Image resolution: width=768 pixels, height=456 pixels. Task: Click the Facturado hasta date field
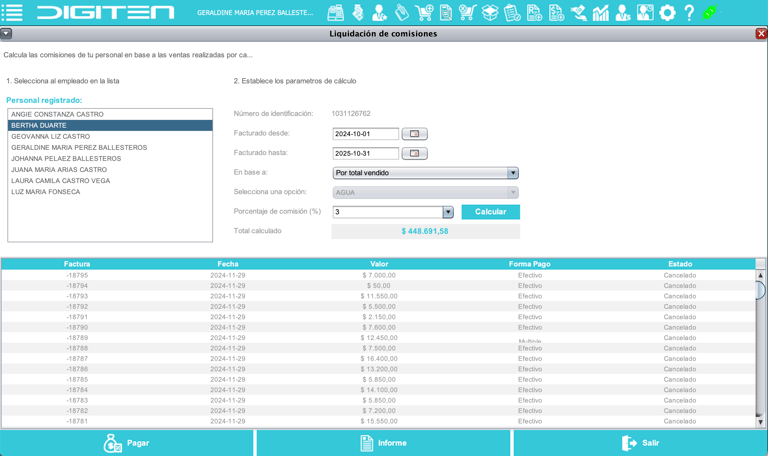click(x=365, y=153)
